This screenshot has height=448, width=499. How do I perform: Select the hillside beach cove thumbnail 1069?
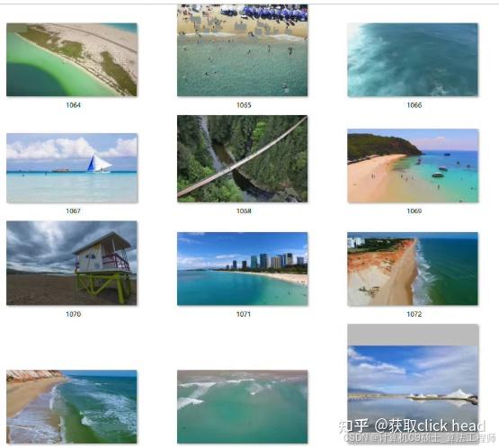pos(413,166)
